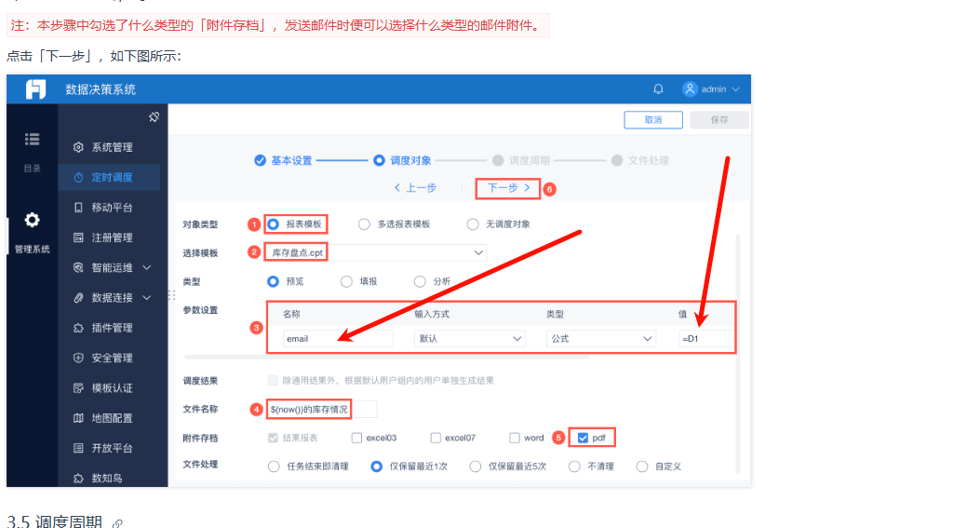The width and height of the screenshot is (980, 528).
Task: Toggle the sidebar pin icon
Action: click(154, 117)
